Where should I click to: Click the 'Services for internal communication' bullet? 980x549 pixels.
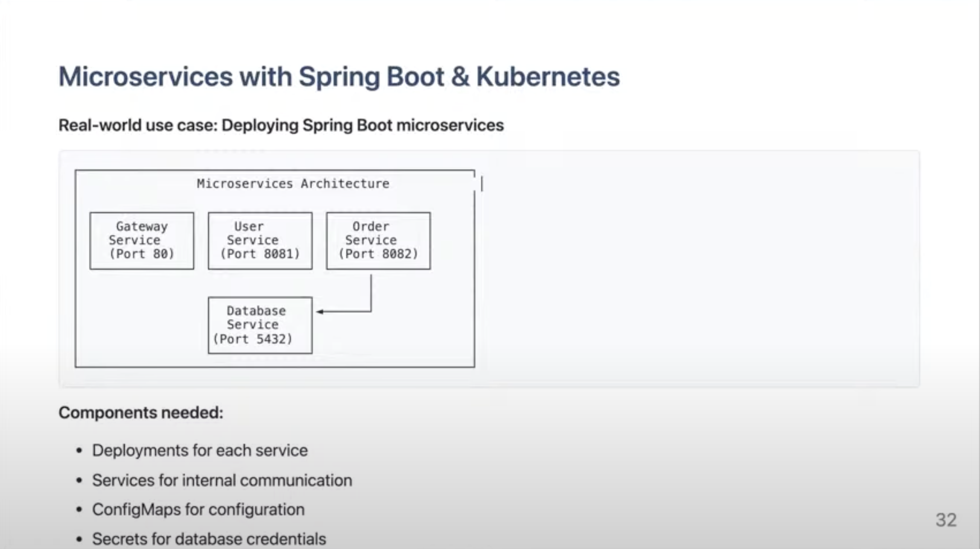coord(222,480)
